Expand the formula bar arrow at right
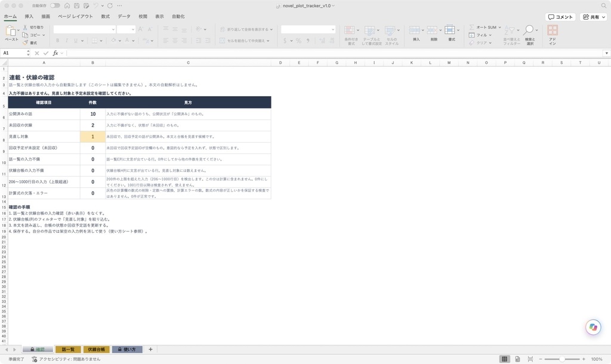Screen dimensions: 611x364 click(606, 53)
